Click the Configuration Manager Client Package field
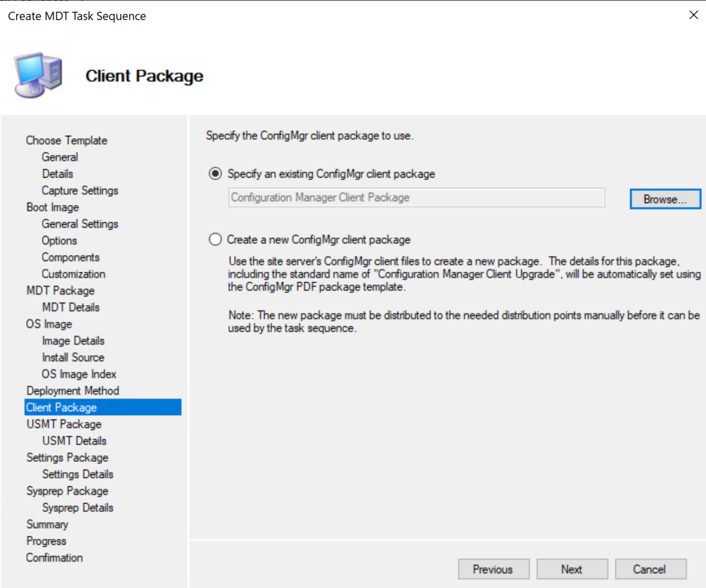Screen dimensions: 706x588 tap(416, 198)
